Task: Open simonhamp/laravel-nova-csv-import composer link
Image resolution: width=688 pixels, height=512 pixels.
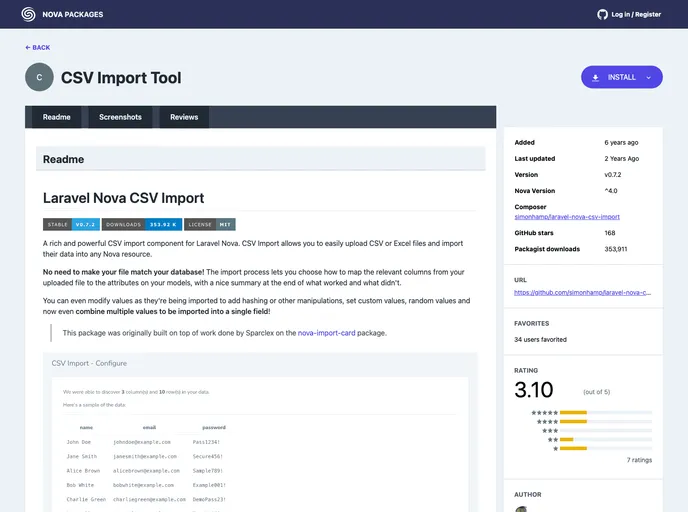Action: (567, 217)
